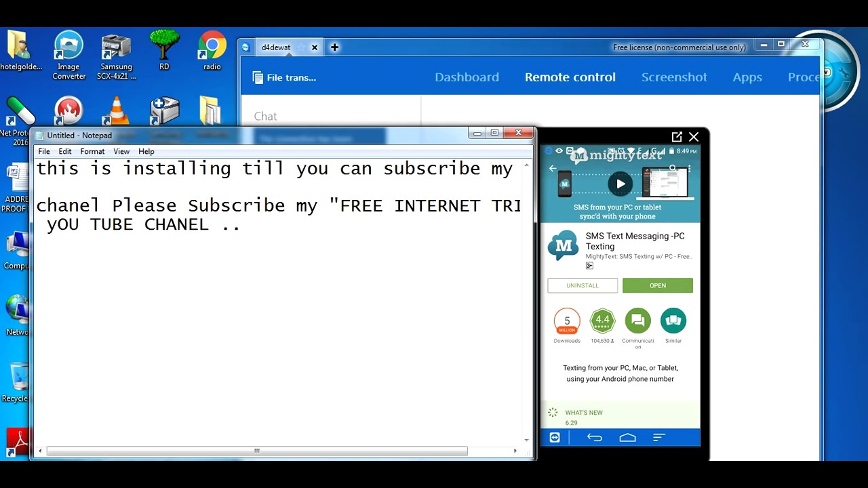The height and width of the screenshot is (488, 868).
Task: Click the Chat heading in TeamViewer
Action: [x=265, y=117]
